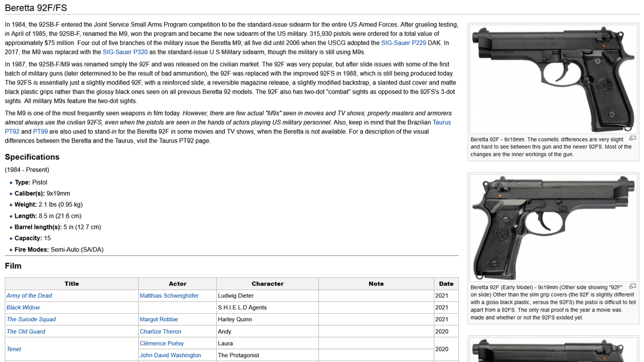Click the Actor column header
Screen dimensions: 644x362
(178, 284)
